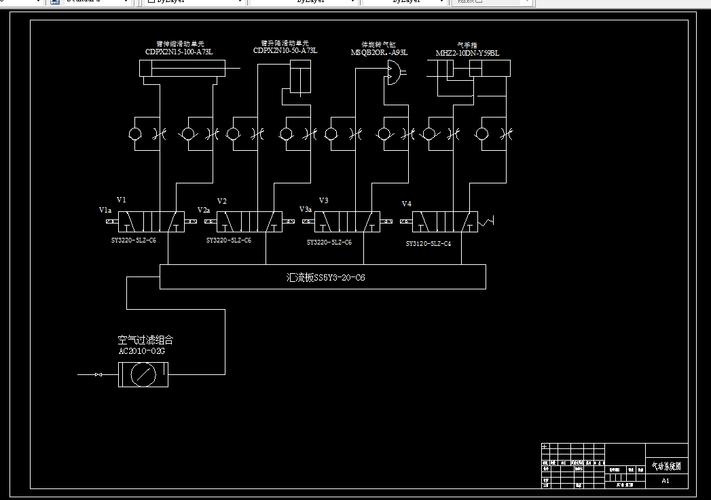Click the greyed-out plot style dropdown

coord(492,1)
